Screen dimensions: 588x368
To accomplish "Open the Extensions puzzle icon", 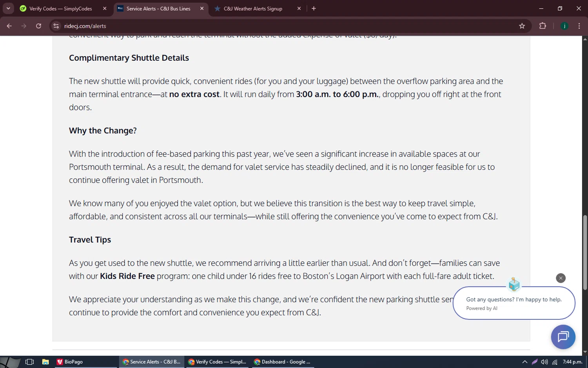I will pyautogui.click(x=543, y=26).
